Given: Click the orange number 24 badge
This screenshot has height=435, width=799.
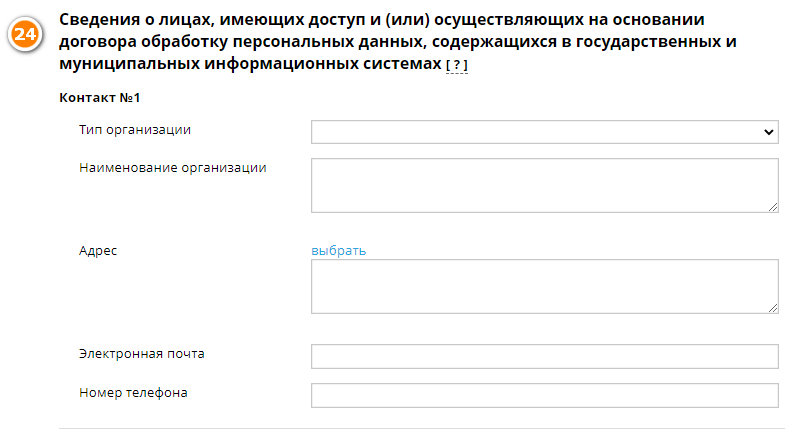Looking at the screenshot, I should (x=24, y=35).
